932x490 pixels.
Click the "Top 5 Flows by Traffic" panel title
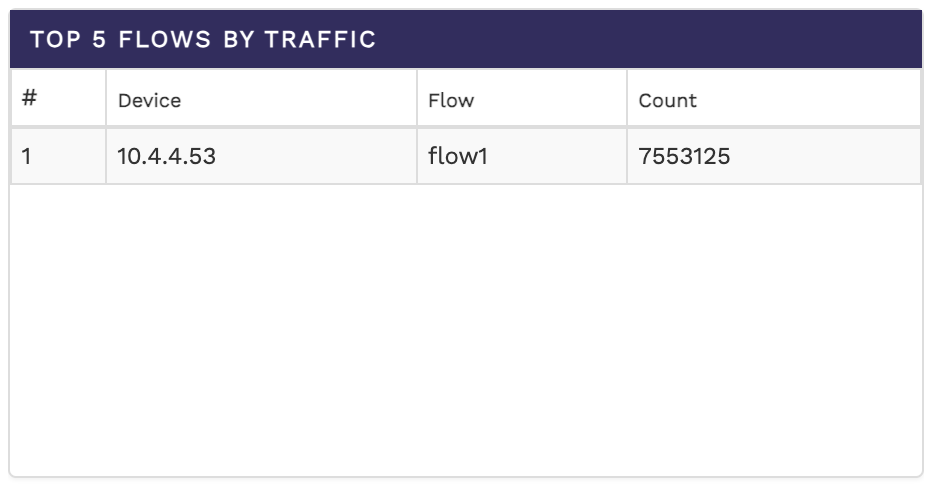203,40
